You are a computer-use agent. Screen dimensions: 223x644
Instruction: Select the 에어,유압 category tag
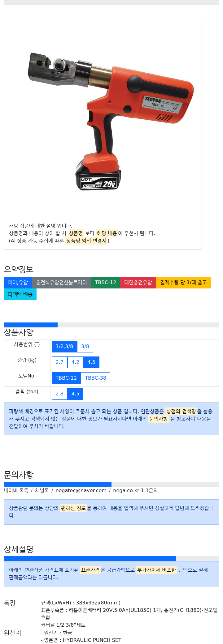point(18,283)
